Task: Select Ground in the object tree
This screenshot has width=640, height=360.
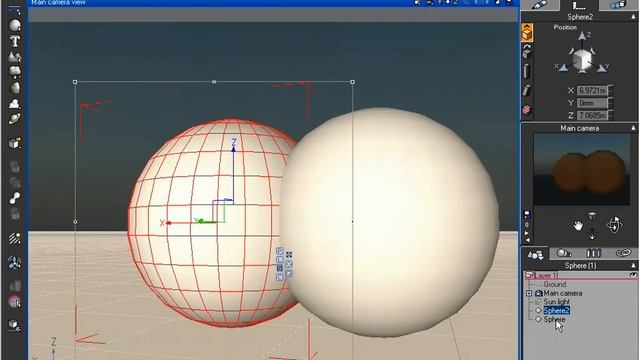Action: 555,284
